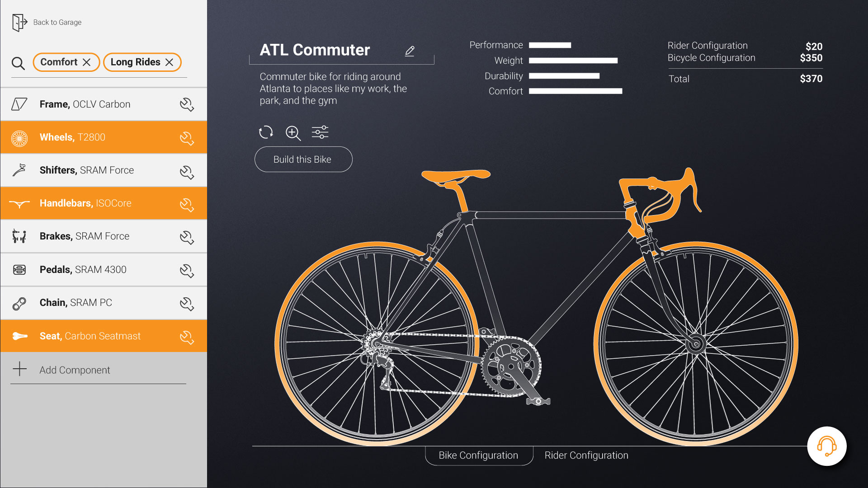Click the Back to Garage door icon
This screenshot has height=488, width=868.
[x=19, y=22]
